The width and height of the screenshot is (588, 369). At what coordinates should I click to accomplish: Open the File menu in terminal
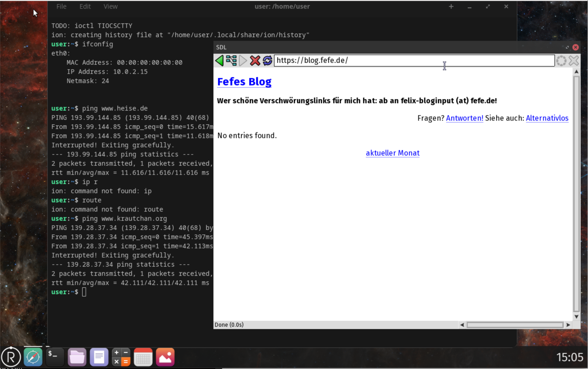[x=61, y=7]
